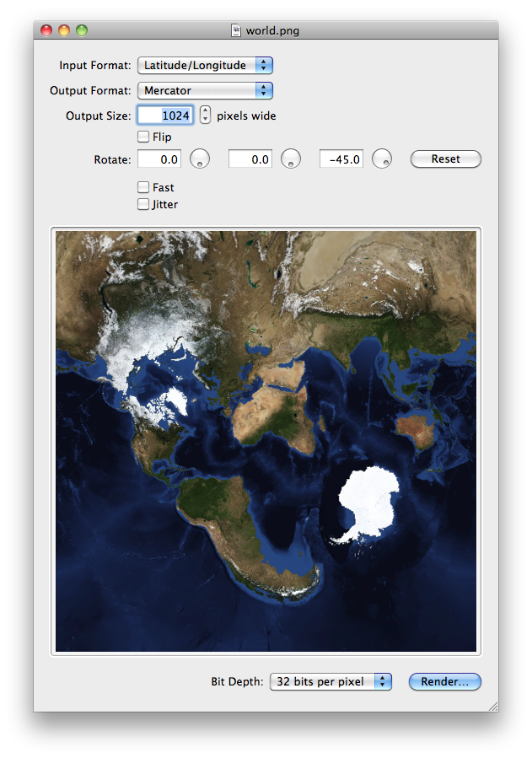The height and width of the screenshot is (758, 532).
Task: Click the first rotation dial knob
Action: click(200, 159)
